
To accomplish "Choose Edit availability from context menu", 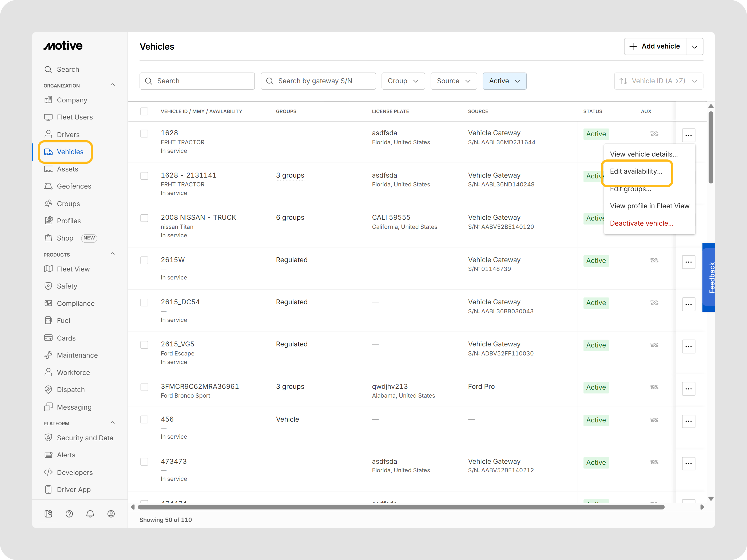I will click(x=636, y=171).
